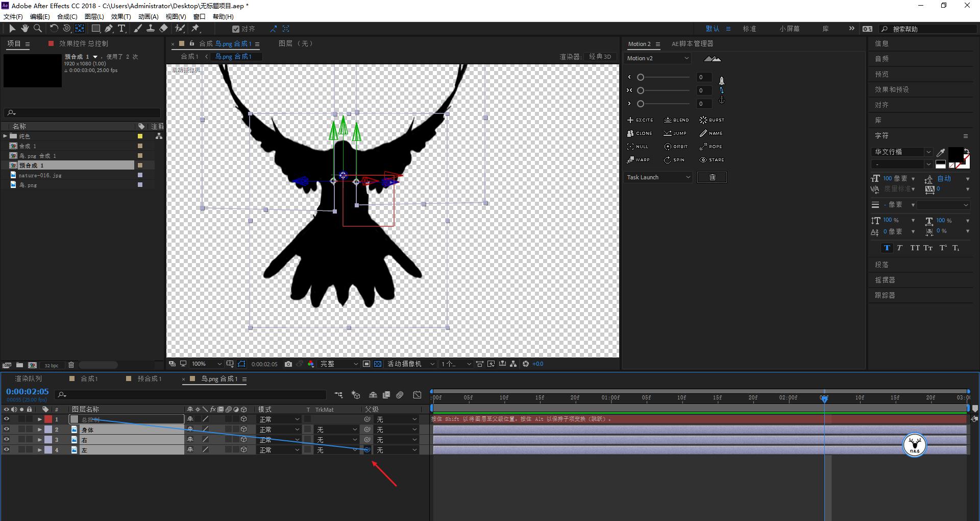Image resolution: width=980 pixels, height=521 pixels.
Task: Click the first Motion 2 slider handle
Action: [641, 77]
